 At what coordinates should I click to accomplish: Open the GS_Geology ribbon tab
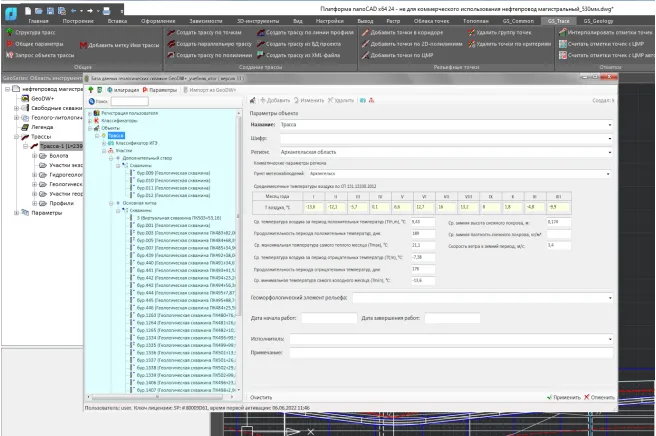coord(597,20)
